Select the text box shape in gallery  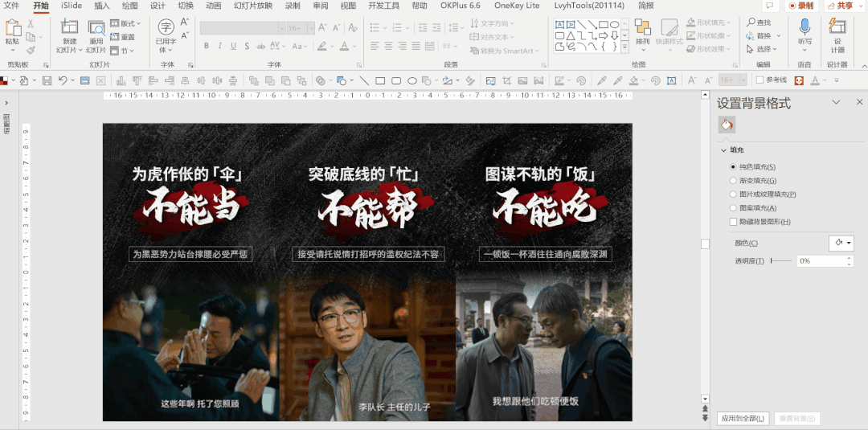coord(559,24)
